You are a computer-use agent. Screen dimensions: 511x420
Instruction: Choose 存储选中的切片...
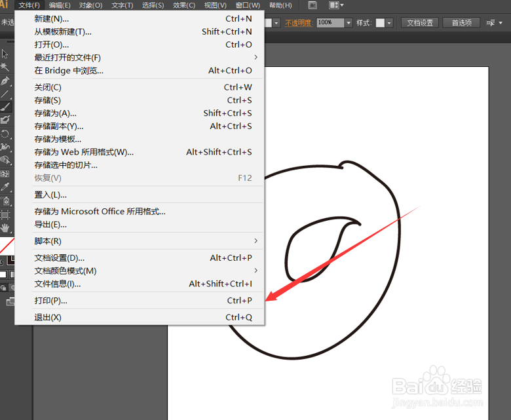coord(140,165)
